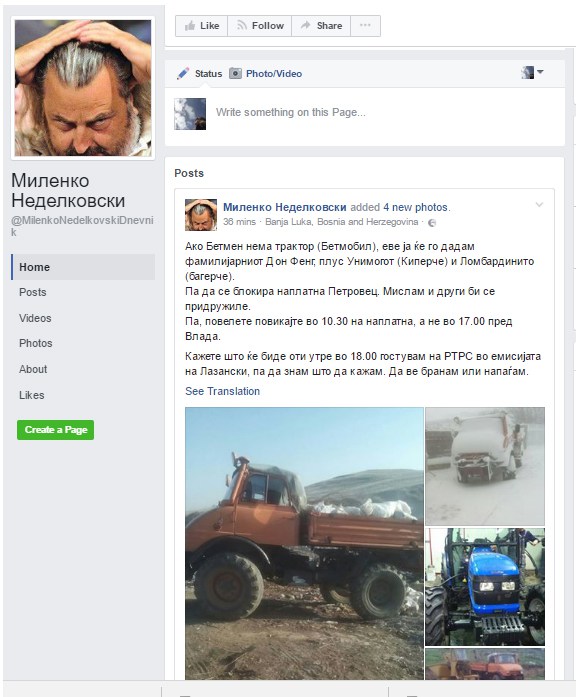Screen dimensions: 578x697
Task: Open the small post author avatar
Action: [x=201, y=215]
